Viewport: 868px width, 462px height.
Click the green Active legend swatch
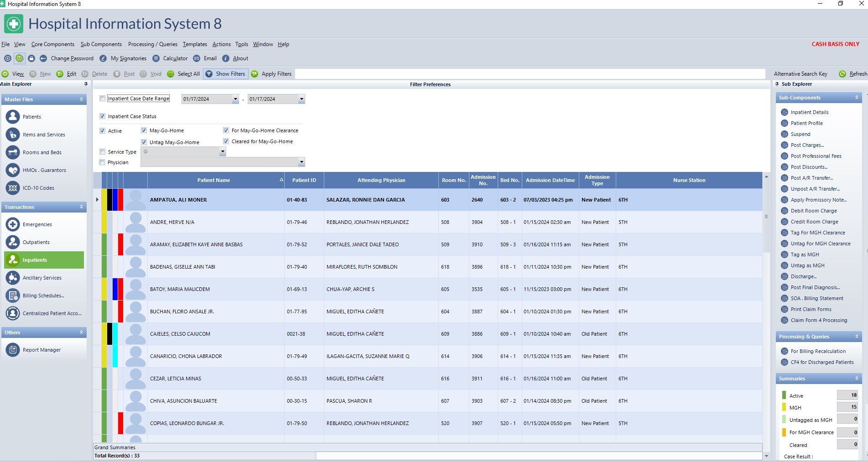tap(784, 395)
